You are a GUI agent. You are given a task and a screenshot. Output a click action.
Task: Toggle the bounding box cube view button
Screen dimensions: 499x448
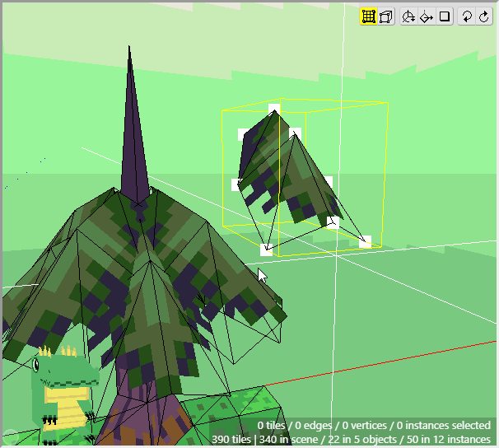385,16
